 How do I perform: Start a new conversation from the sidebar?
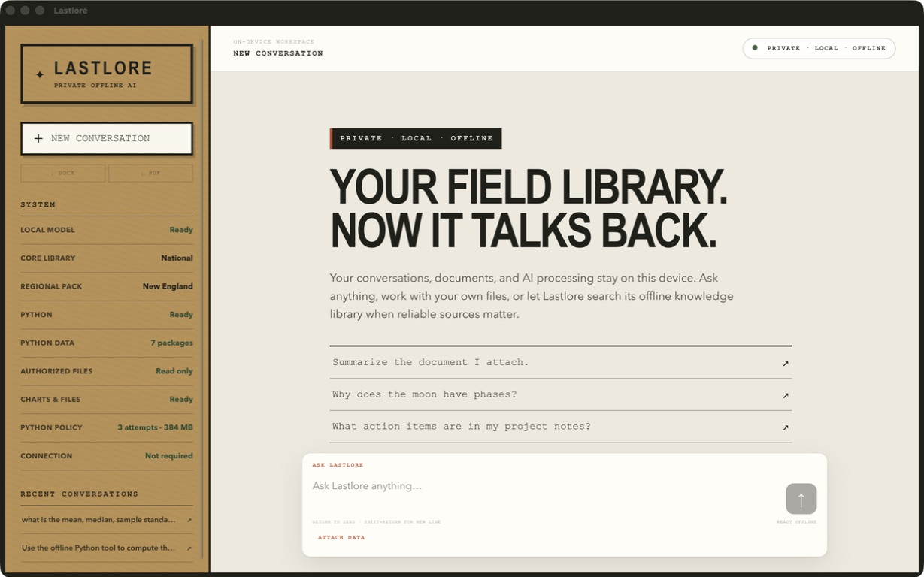click(x=107, y=138)
